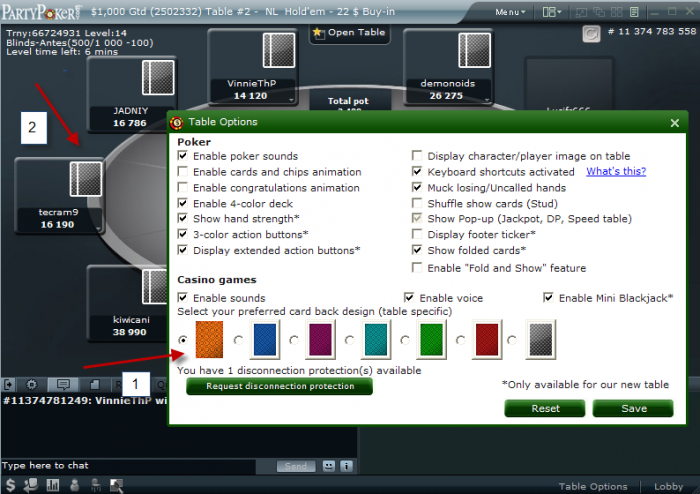
Task: Enable cards and chips animation
Action: (x=183, y=172)
